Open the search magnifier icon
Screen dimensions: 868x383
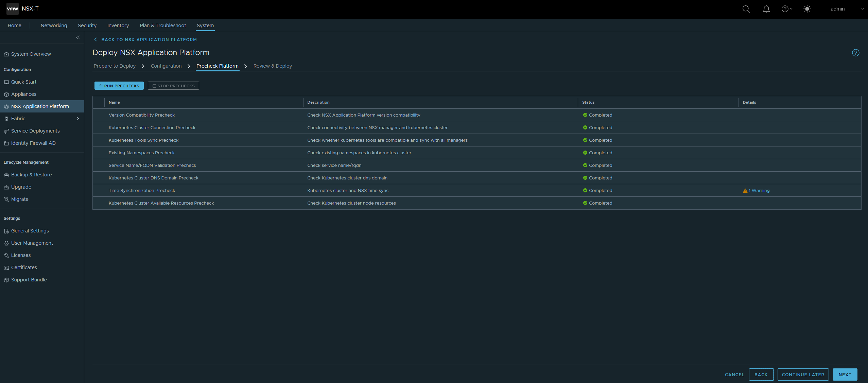pos(746,9)
